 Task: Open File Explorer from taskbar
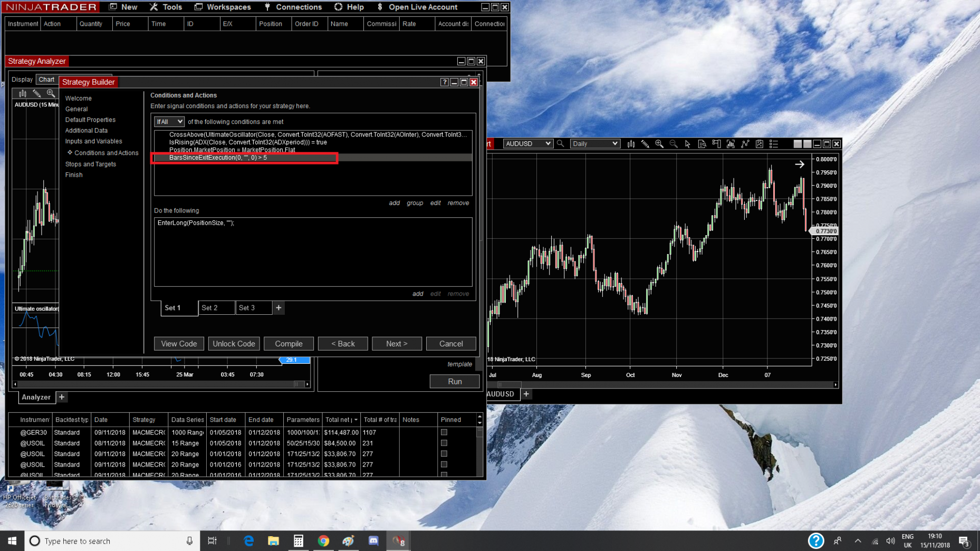(x=273, y=541)
